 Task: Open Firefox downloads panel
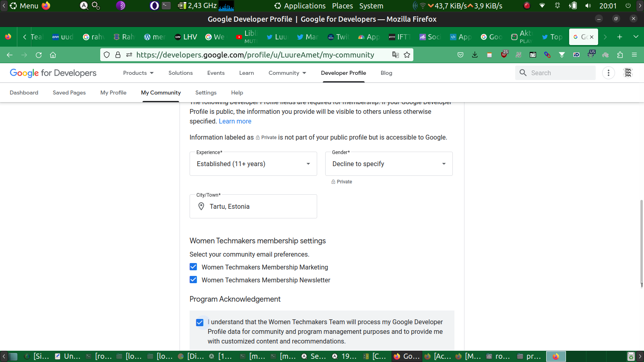(475, 55)
